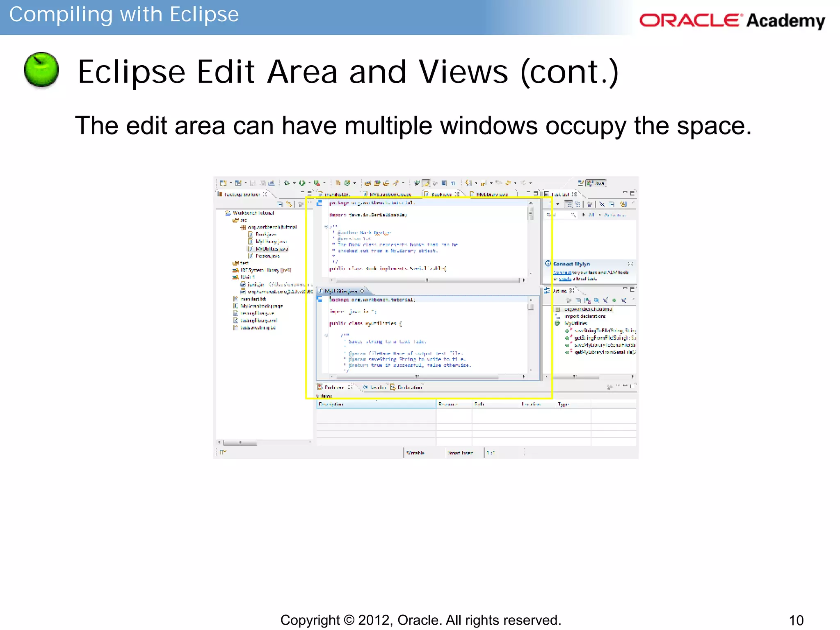
Task: Click the Java perspective button
Action: coord(596,183)
